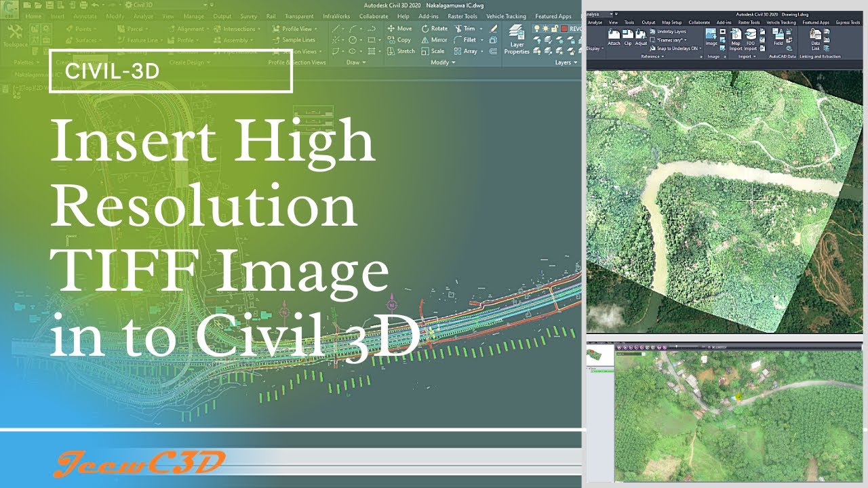Open the Toolspace palette
The image size is (868, 488).
(15, 36)
